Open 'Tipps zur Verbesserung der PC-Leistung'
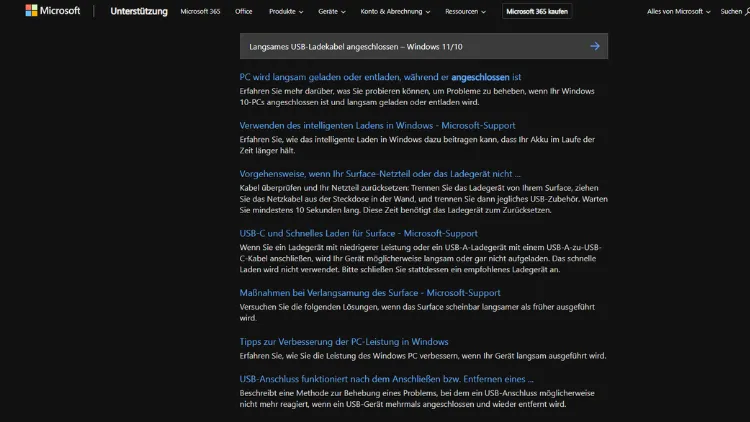 pyautogui.click(x=344, y=342)
